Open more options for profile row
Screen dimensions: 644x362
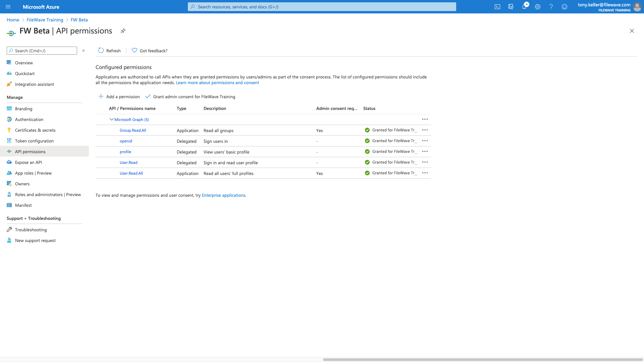425,152
